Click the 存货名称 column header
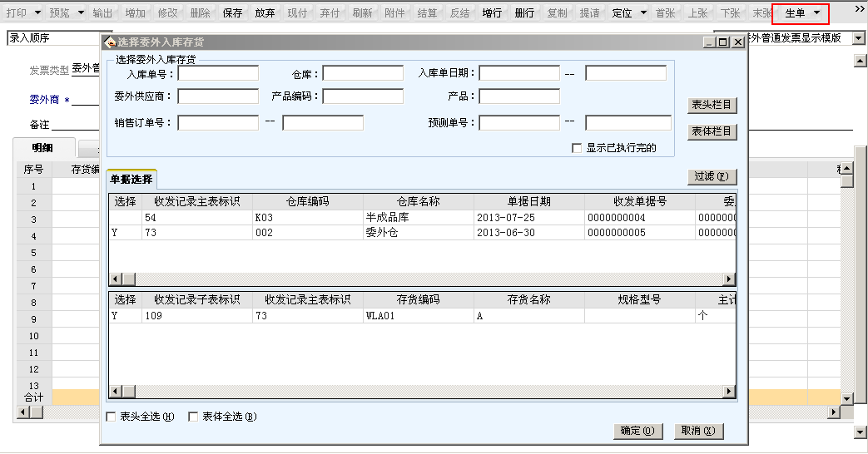 tap(528, 299)
